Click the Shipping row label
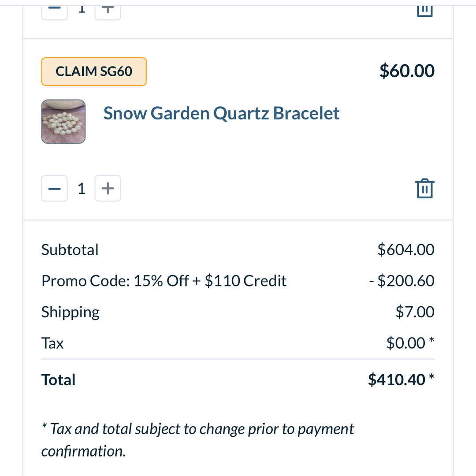 pyautogui.click(x=71, y=312)
